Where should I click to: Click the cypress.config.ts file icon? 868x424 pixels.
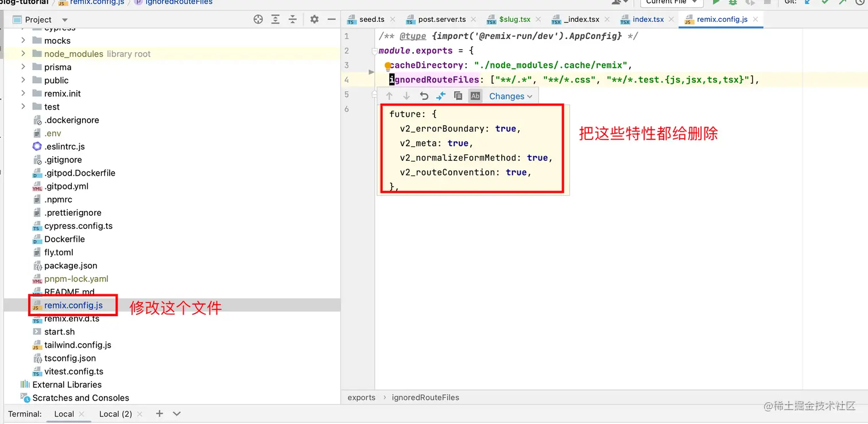37,225
